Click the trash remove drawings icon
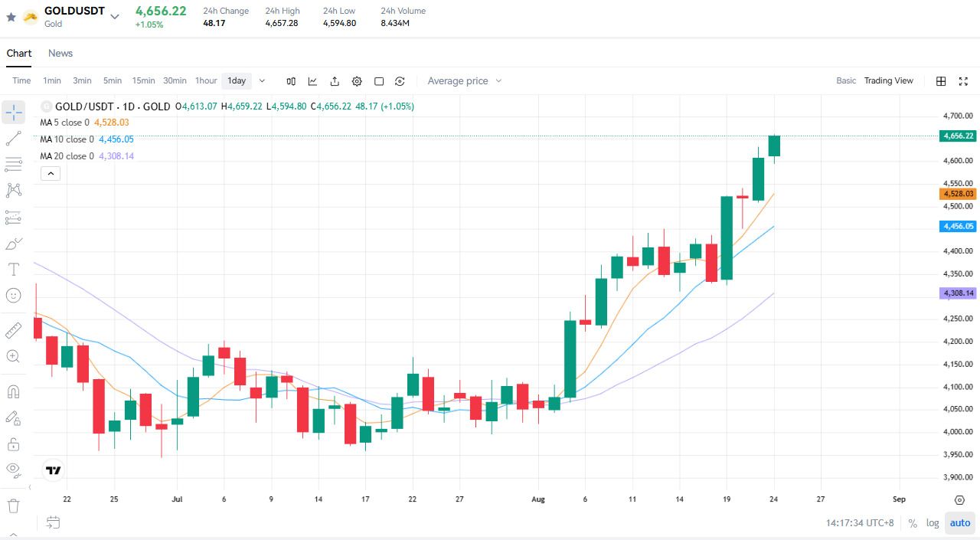The image size is (980, 540). pos(13,506)
